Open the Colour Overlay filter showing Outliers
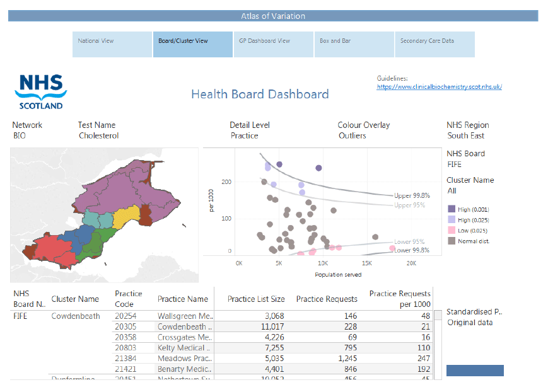Image resolution: width=548 pixels, height=392 pixels. (x=353, y=135)
